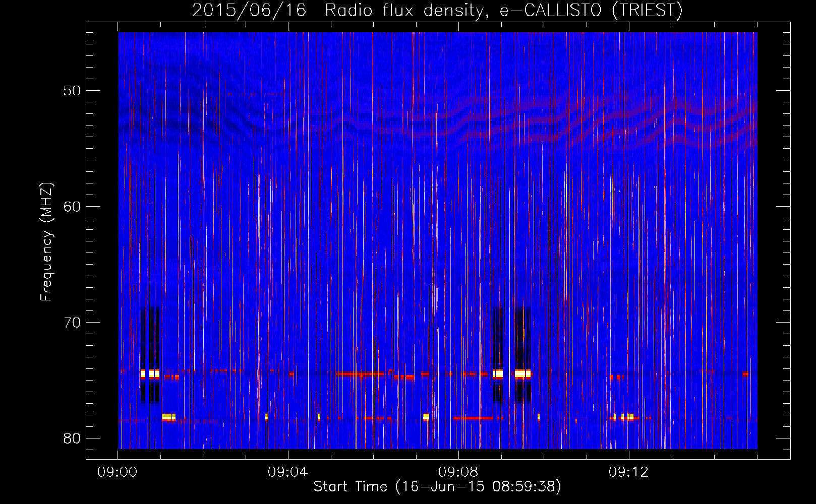Click the plot title date "2015/06/16"
Image resolution: width=816 pixels, height=504 pixels.
[249, 10]
